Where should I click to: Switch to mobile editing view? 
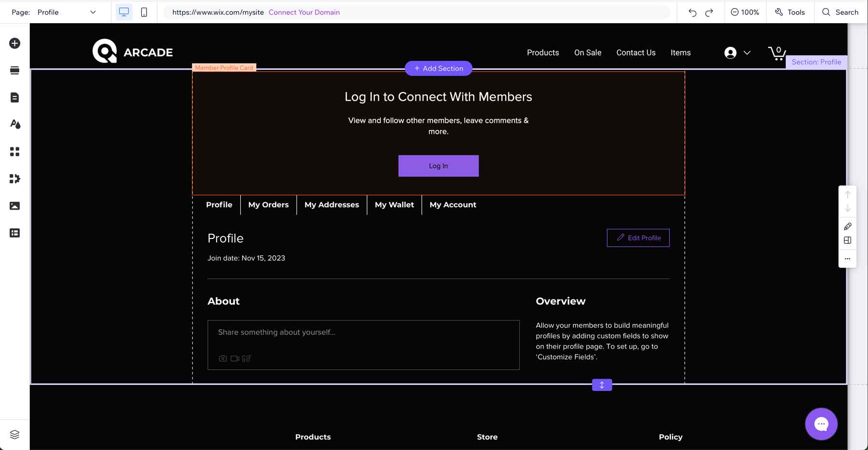click(144, 12)
